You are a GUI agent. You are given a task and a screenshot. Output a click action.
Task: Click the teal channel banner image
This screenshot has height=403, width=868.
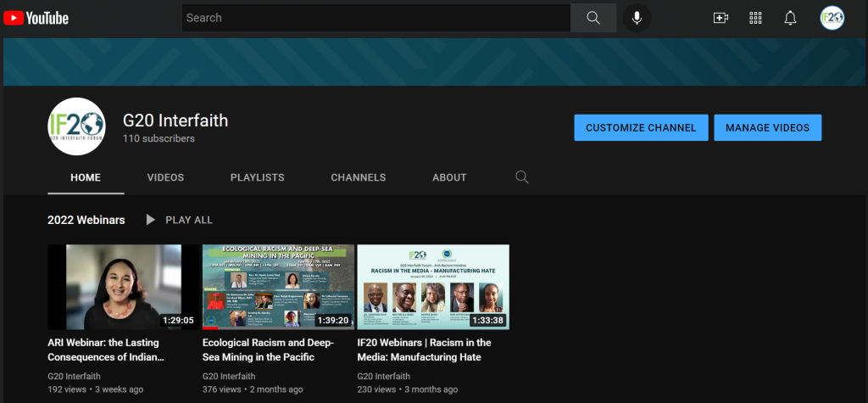434,62
